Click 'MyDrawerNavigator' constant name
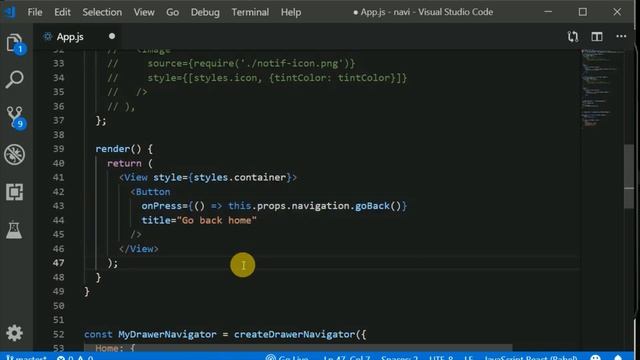The height and width of the screenshot is (360, 640). [x=167, y=334]
